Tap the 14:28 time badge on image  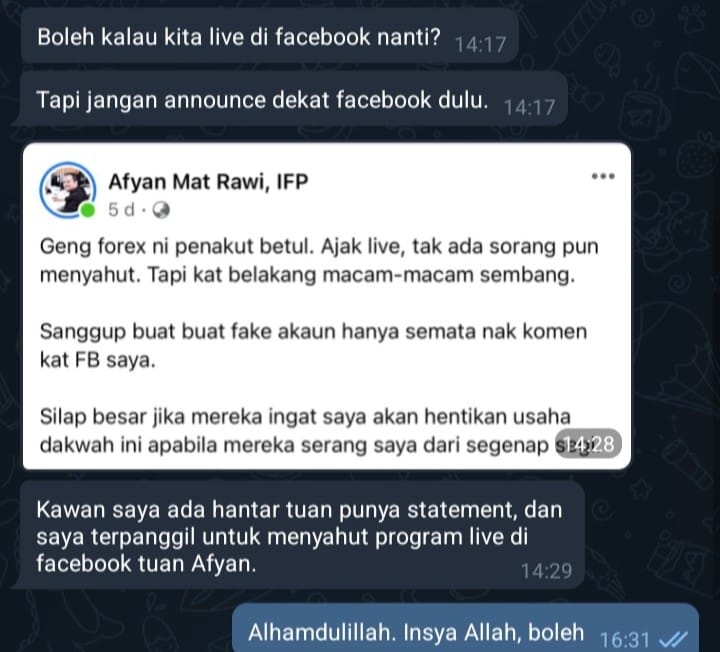tap(588, 444)
